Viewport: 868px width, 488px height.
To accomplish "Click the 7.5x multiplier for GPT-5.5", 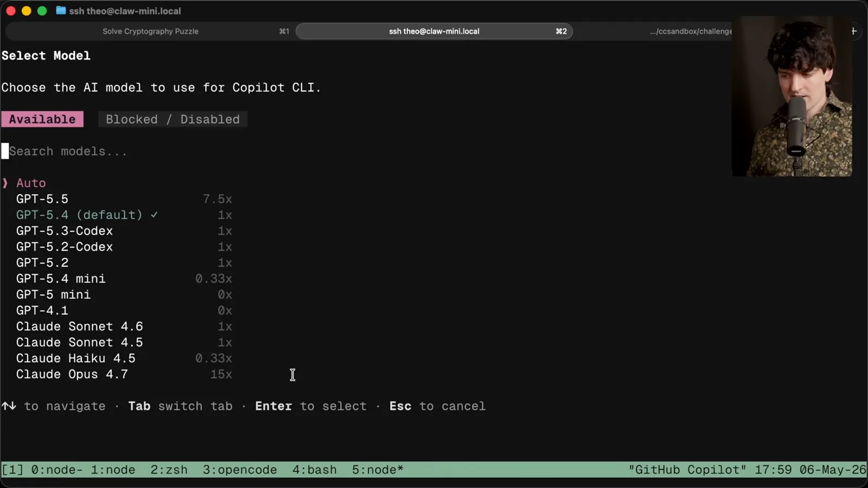I will [218, 199].
